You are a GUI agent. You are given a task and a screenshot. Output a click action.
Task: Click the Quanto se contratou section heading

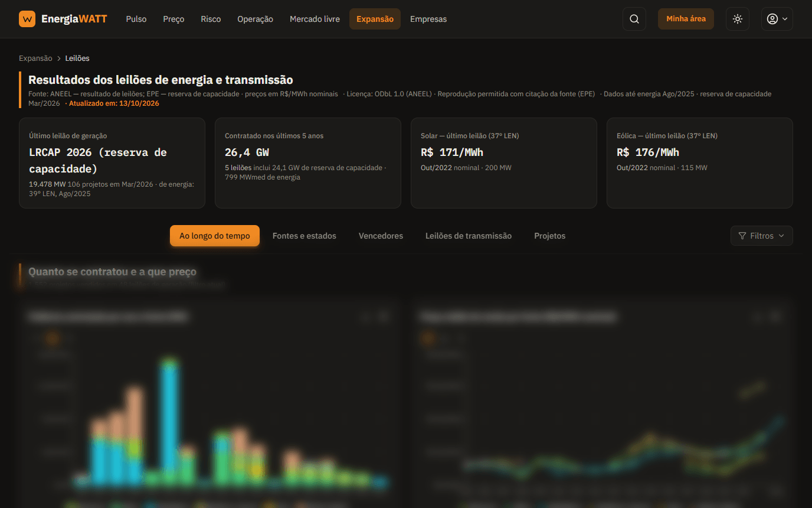112,272
